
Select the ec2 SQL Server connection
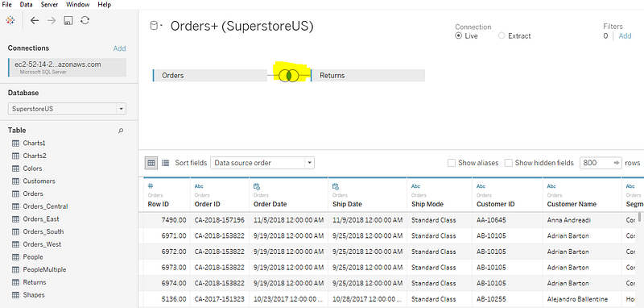pos(67,68)
